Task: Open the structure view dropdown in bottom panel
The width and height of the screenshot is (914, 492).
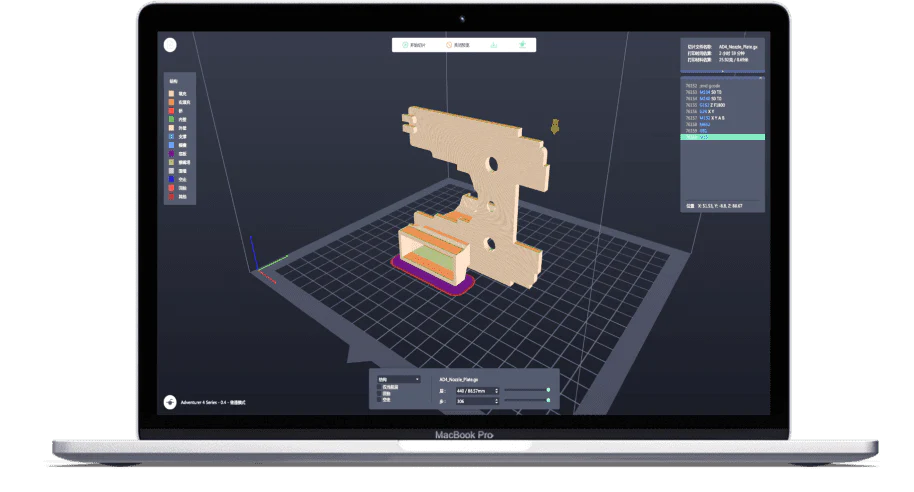Action: pos(399,379)
